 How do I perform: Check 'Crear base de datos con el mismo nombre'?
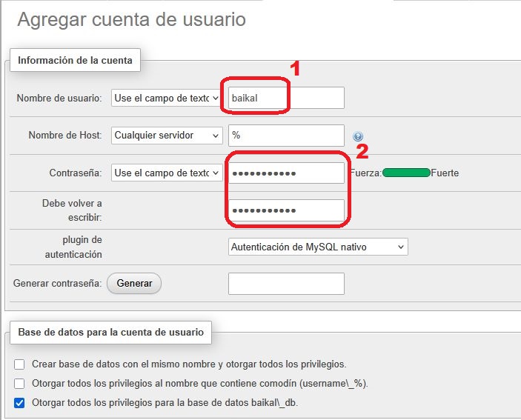pyautogui.click(x=19, y=364)
